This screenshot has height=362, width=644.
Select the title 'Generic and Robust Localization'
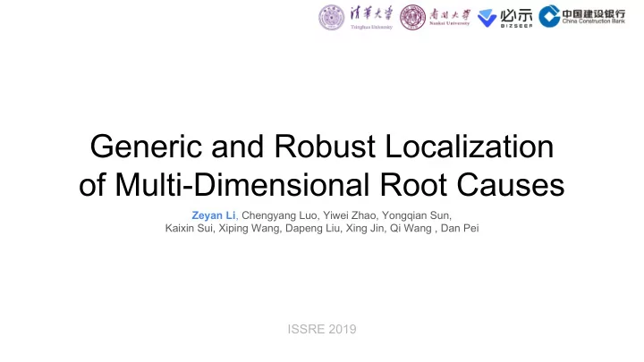tap(322, 147)
